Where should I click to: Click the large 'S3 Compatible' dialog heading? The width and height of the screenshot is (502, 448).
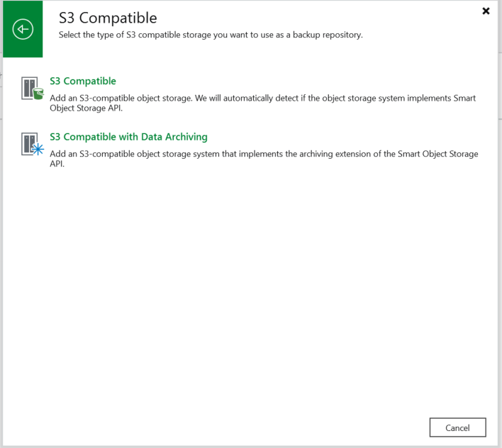click(108, 18)
